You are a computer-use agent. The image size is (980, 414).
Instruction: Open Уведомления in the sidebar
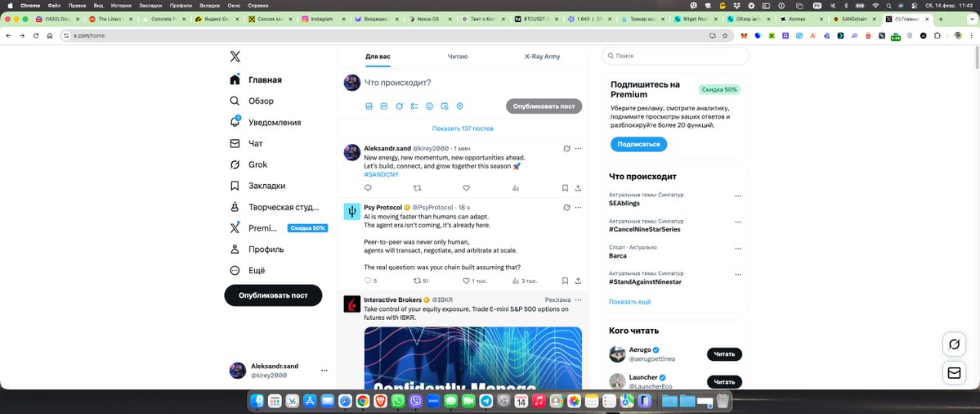(265, 122)
